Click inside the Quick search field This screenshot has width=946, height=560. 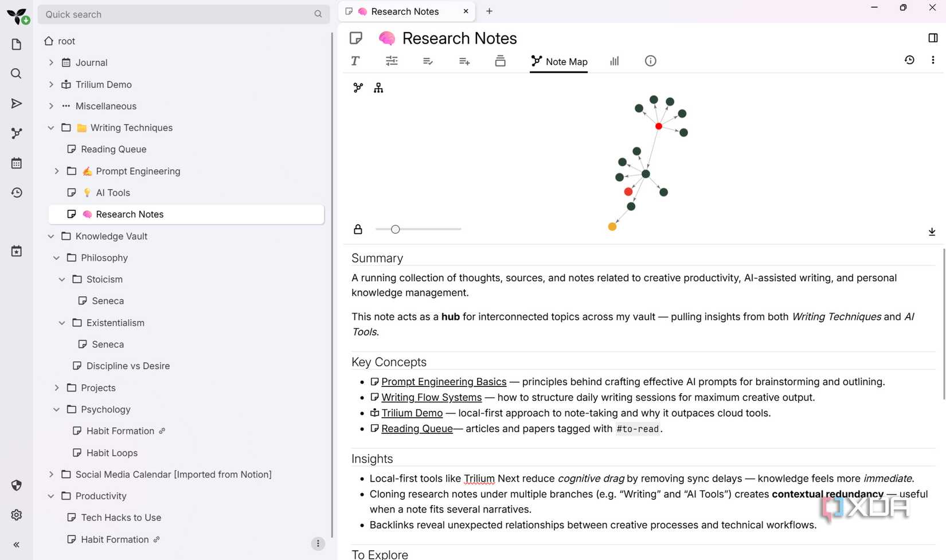point(172,14)
